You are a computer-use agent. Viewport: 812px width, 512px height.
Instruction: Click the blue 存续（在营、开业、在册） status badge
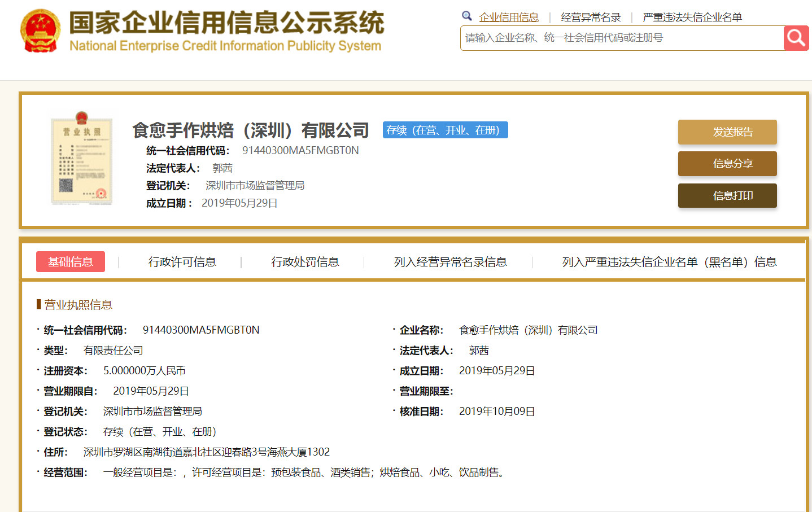click(446, 130)
